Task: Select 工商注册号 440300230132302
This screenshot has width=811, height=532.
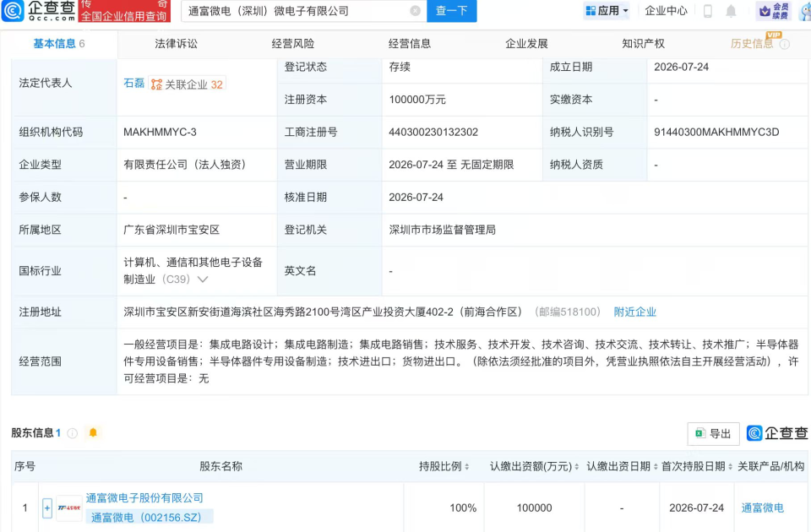Action: click(x=433, y=133)
